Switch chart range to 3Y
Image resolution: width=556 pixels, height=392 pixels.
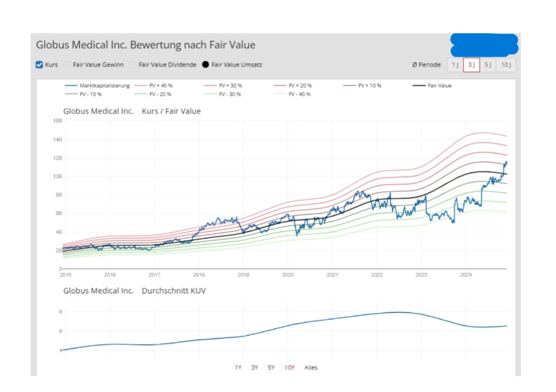[255, 367]
